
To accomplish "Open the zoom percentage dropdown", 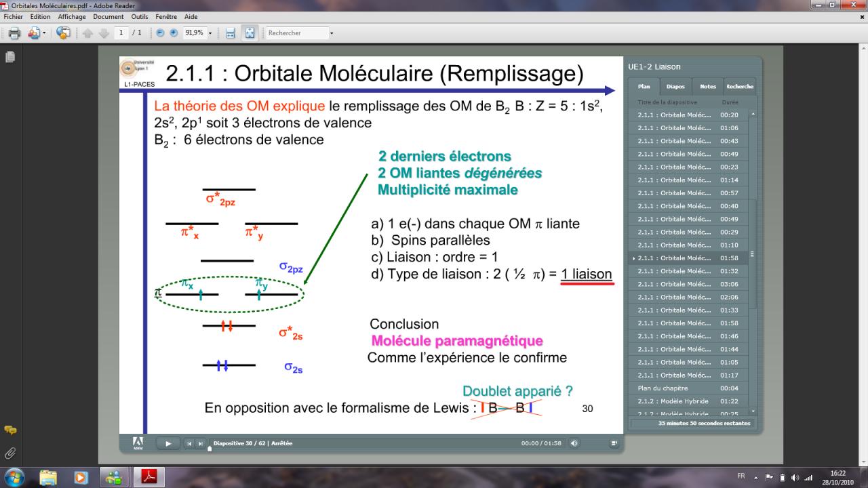I will click(x=211, y=33).
